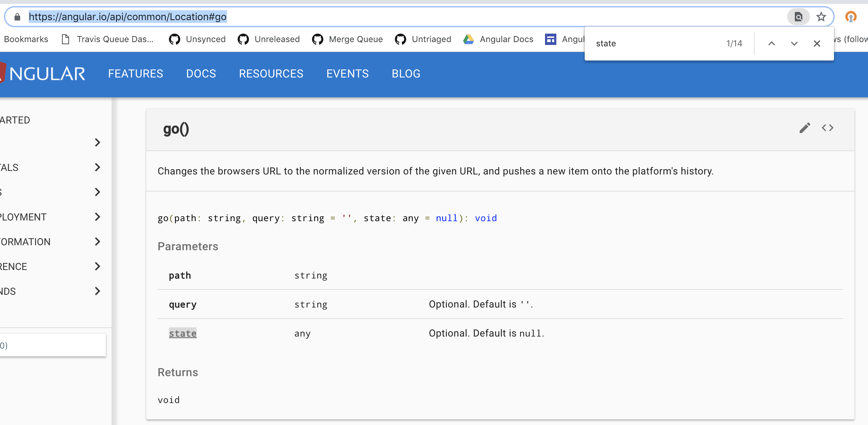This screenshot has width=868, height=425.
Task: Go to next find match
Action: [x=794, y=43]
